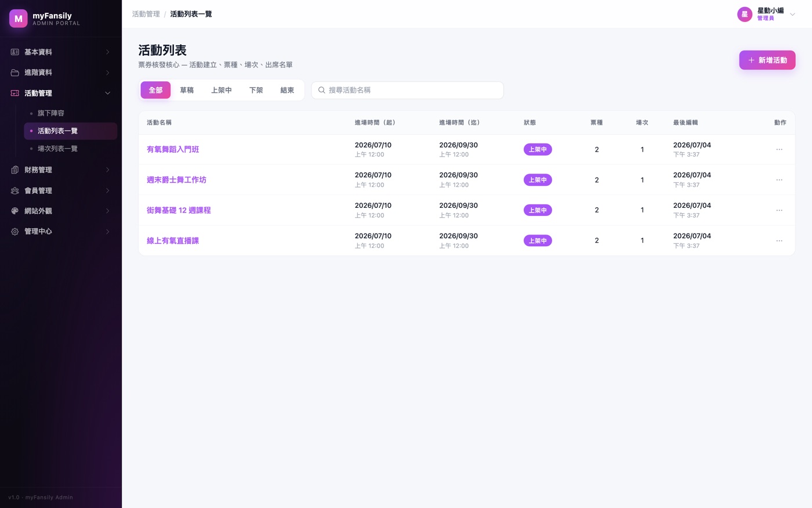Viewport: 812px width, 508px height.
Task: Expand the 財務管理 chevron
Action: point(107,170)
